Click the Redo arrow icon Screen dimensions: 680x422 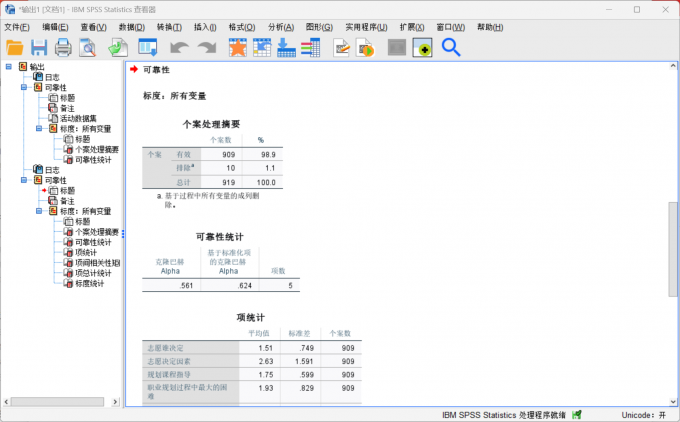coord(207,47)
